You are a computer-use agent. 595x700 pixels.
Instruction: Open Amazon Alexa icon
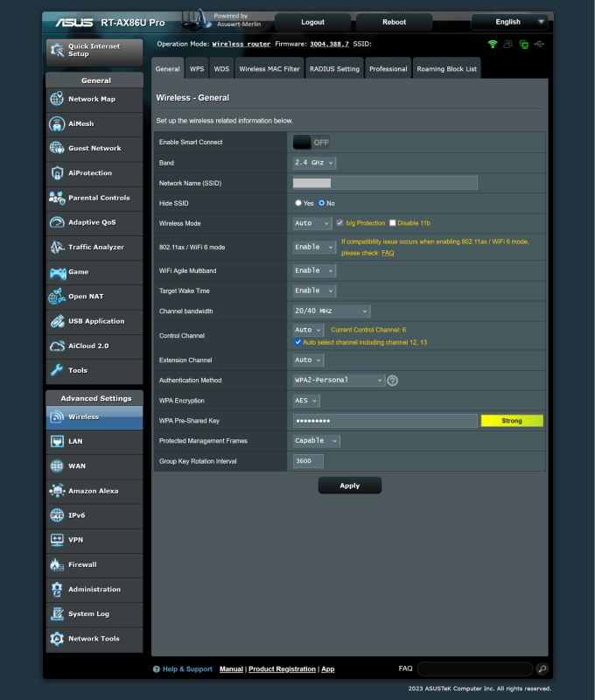[x=57, y=491]
